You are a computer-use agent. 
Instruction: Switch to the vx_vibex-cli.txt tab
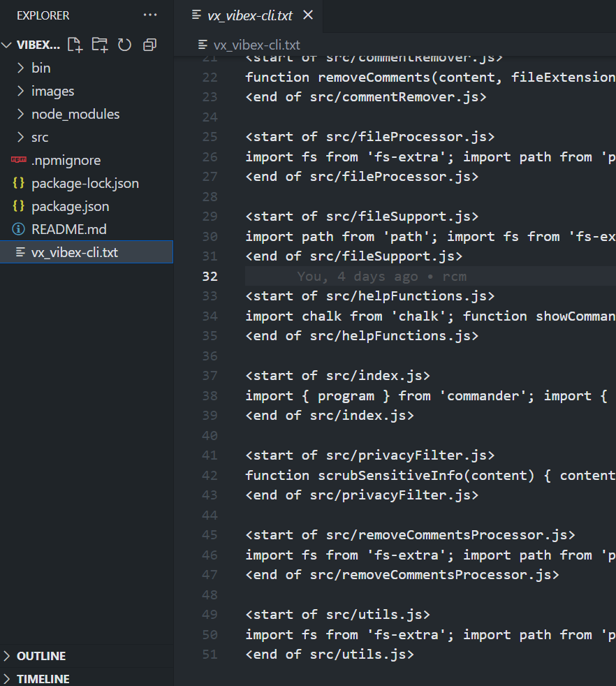pos(249,16)
